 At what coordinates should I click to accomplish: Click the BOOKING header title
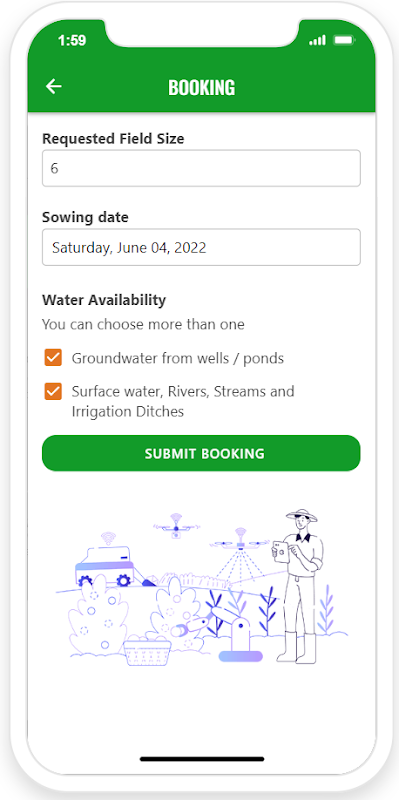click(202, 88)
